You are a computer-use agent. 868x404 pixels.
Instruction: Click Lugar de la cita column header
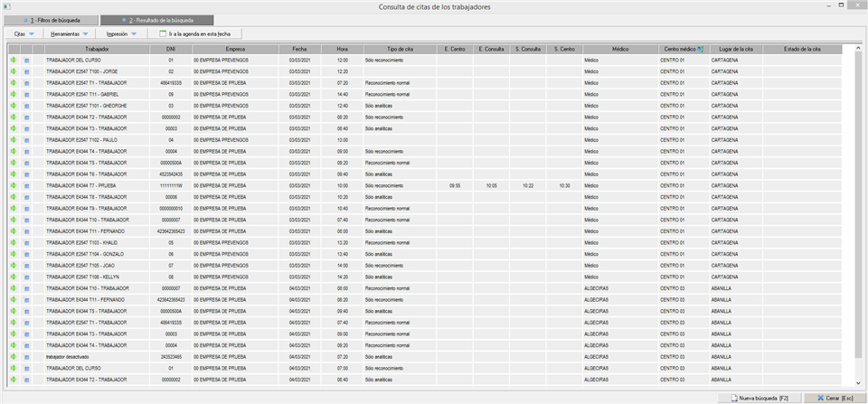(x=736, y=49)
